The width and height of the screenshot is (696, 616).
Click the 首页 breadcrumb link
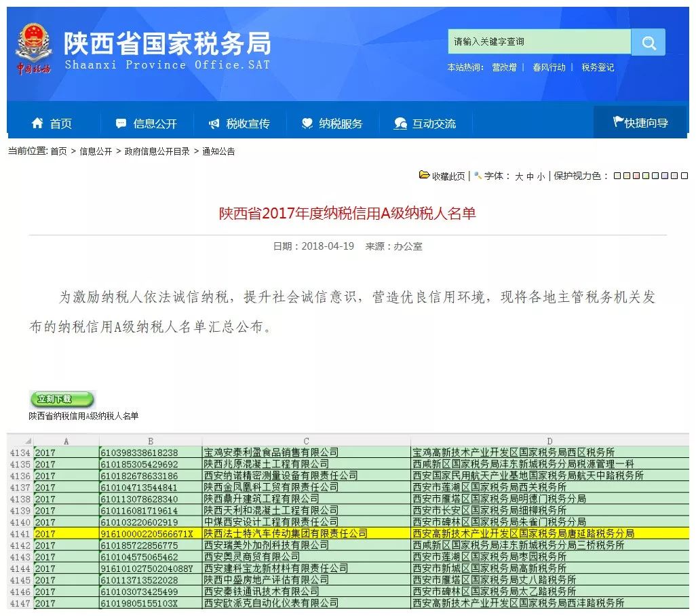point(58,151)
